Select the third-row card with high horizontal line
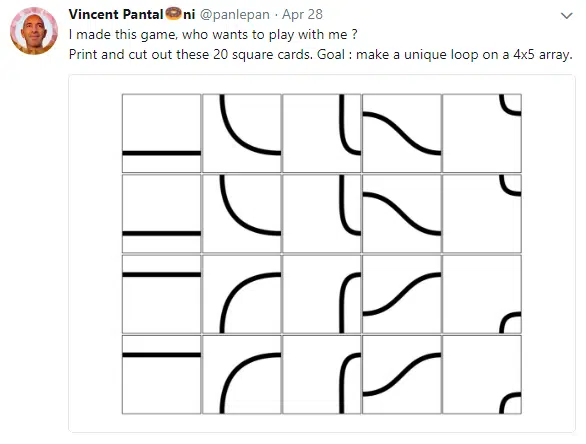Image resolution: width=586 pixels, height=444 pixels. pyautogui.click(x=161, y=294)
